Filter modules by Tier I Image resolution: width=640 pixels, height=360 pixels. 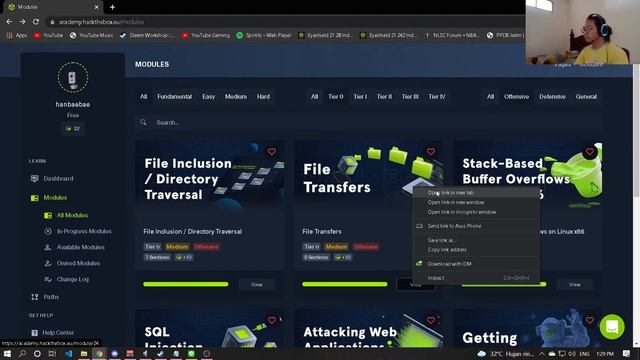pyautogui.click(x=360, y=97)
